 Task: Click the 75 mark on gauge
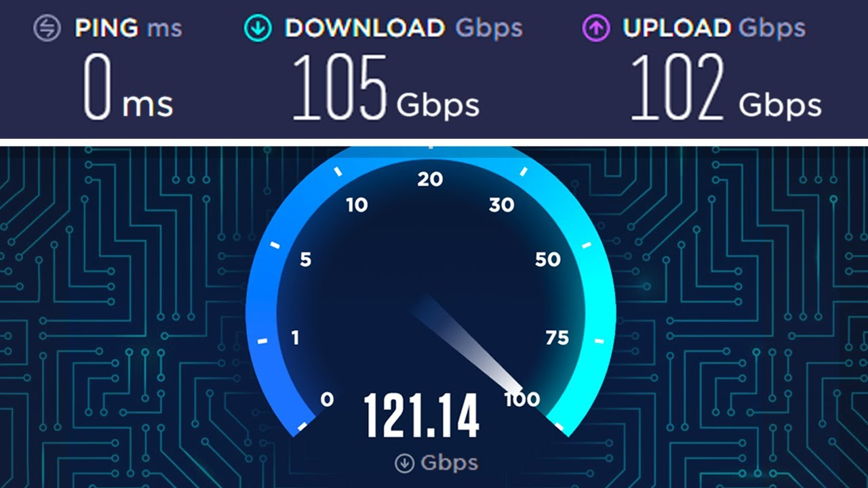click(557, 338)
